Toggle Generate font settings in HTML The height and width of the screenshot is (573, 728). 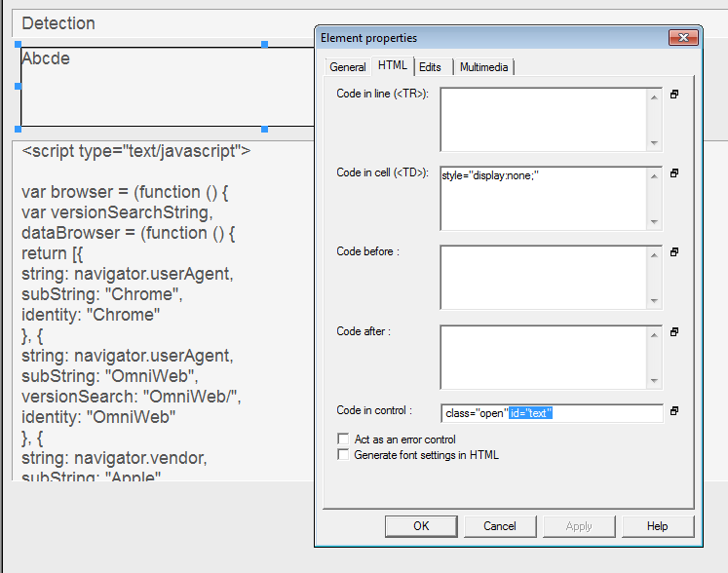[x=343, y=454]
